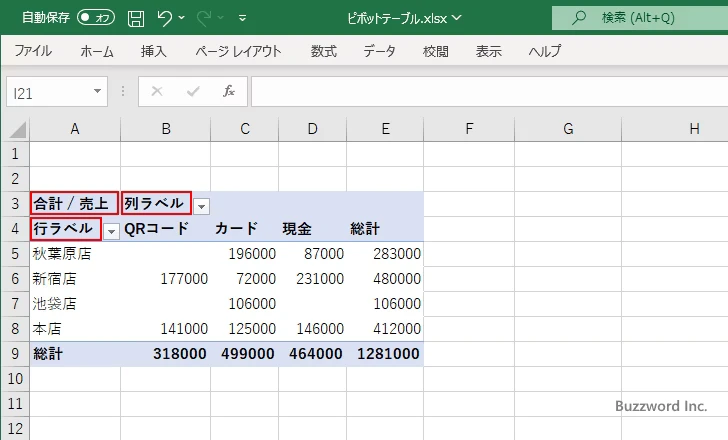
Task: Select the 列ラベル cell
Action: pos(156,203)
